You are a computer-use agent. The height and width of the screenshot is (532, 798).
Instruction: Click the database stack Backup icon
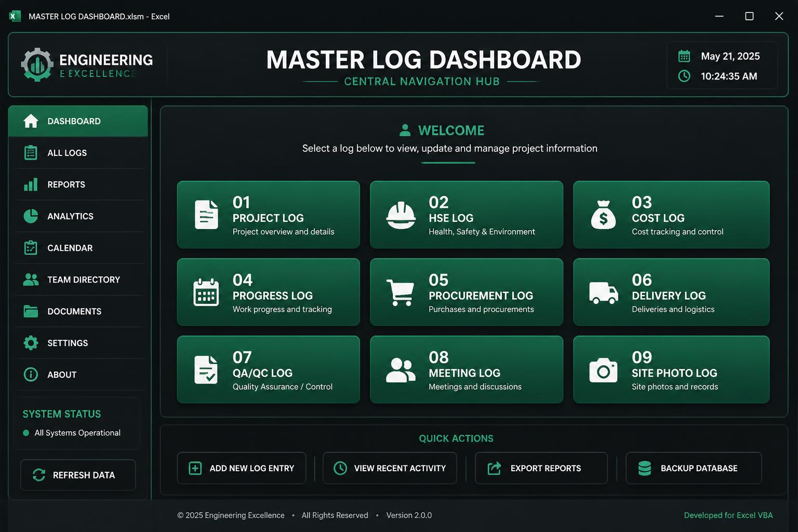(645, 468)
